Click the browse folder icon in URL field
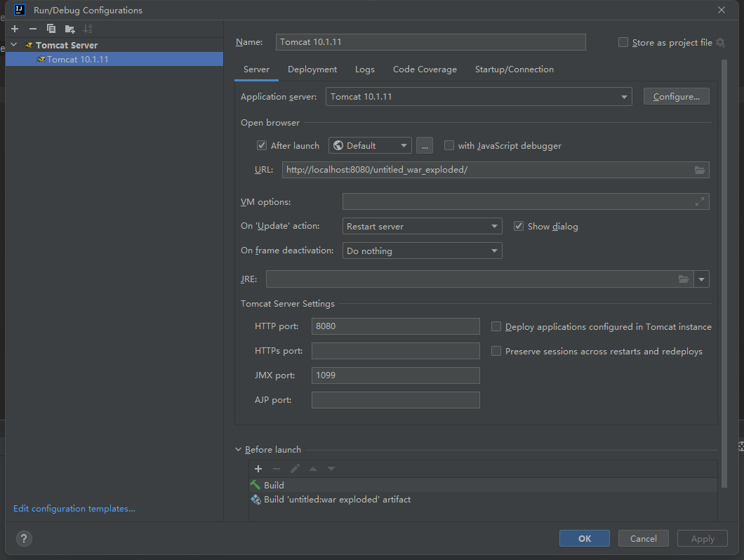 (699, 170)
